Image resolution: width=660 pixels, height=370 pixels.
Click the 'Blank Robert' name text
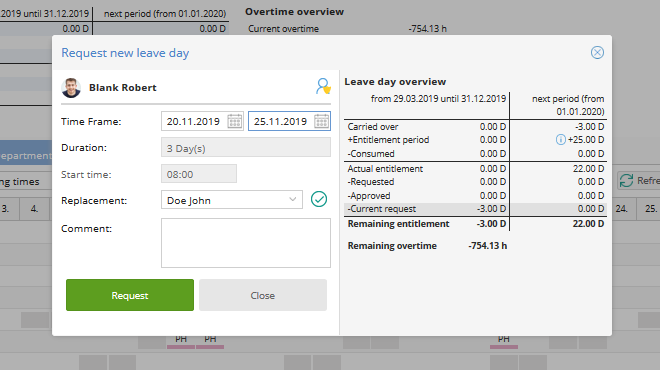pyautogui.click(x=123, y=88)
